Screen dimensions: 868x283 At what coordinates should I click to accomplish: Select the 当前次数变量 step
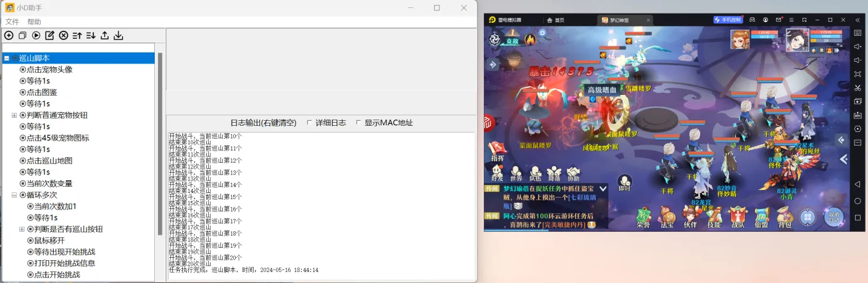tap(46, 184)
